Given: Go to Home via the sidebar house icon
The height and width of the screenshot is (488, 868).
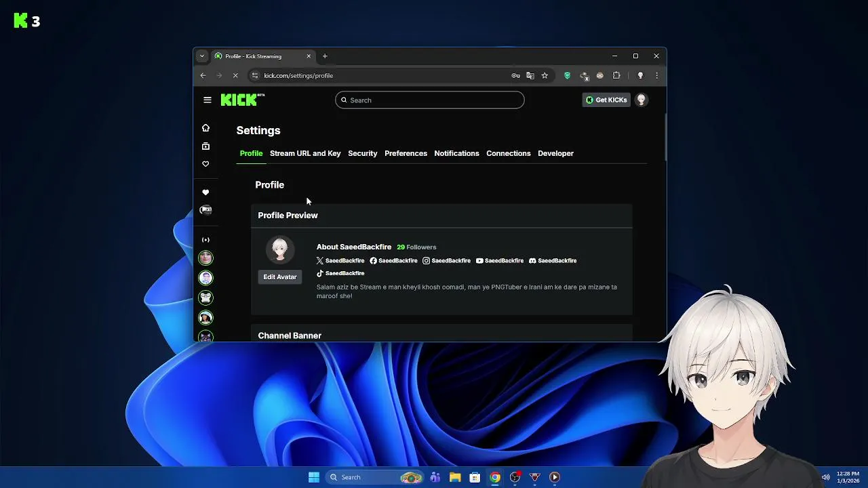Looking at the screenshot, I should [x=205, y=127].
